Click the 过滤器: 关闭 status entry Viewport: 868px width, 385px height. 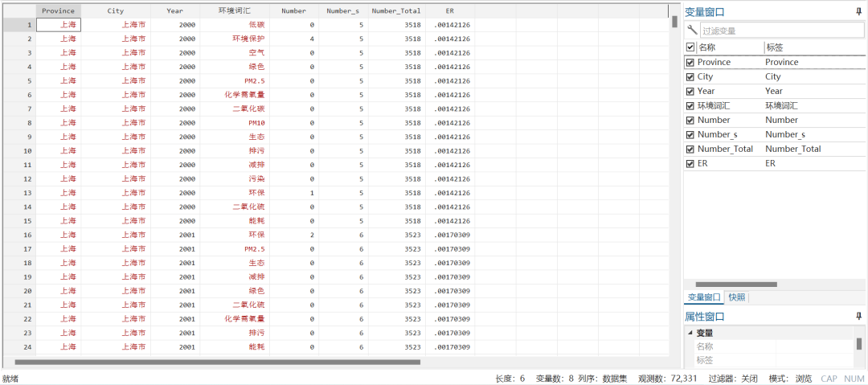(732, 379)
